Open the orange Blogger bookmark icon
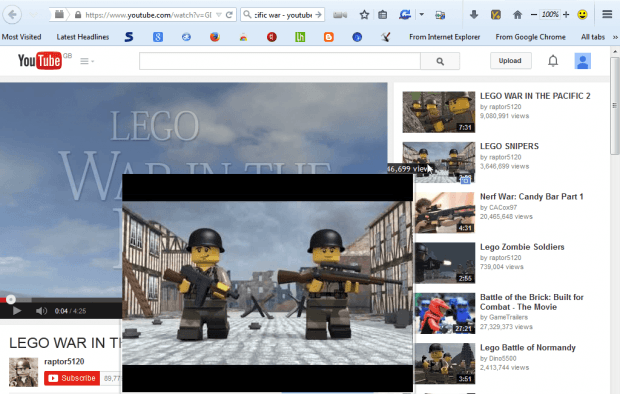The image size is (620, 394). (329, 37)
